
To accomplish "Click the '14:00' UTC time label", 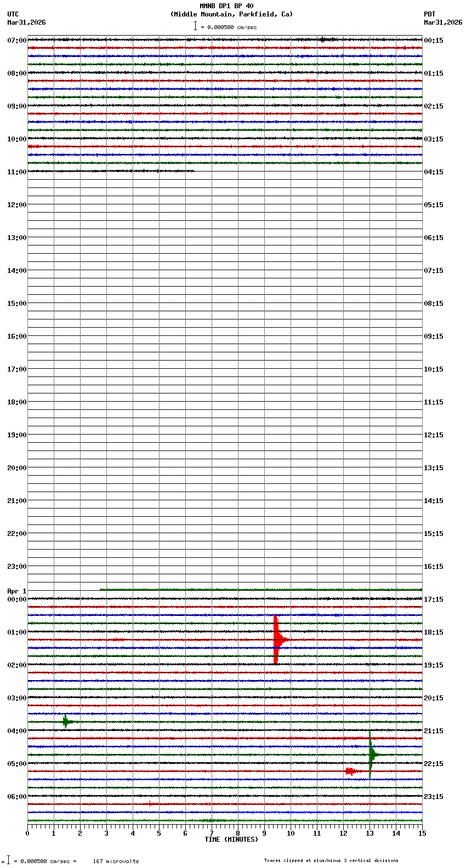I will [17, 271].
